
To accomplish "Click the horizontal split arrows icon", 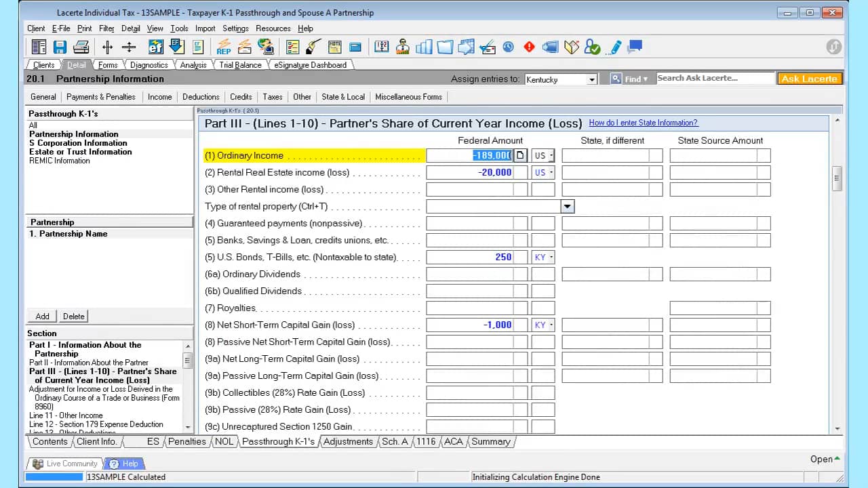I will 129,47.
